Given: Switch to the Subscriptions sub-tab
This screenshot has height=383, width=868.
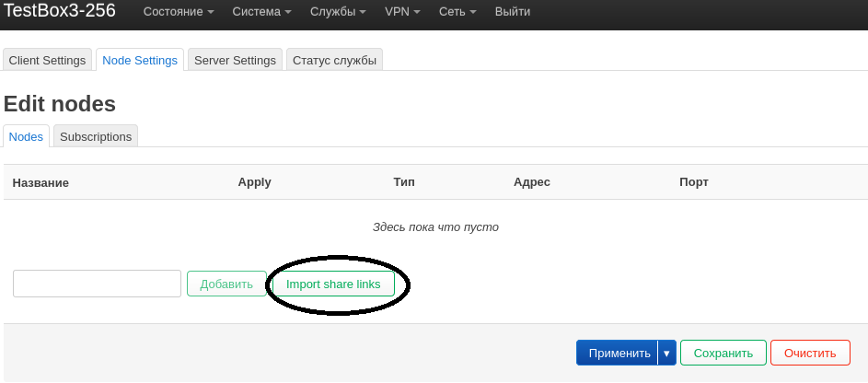Looking at the screenshot, I should (x=96, y=136).
